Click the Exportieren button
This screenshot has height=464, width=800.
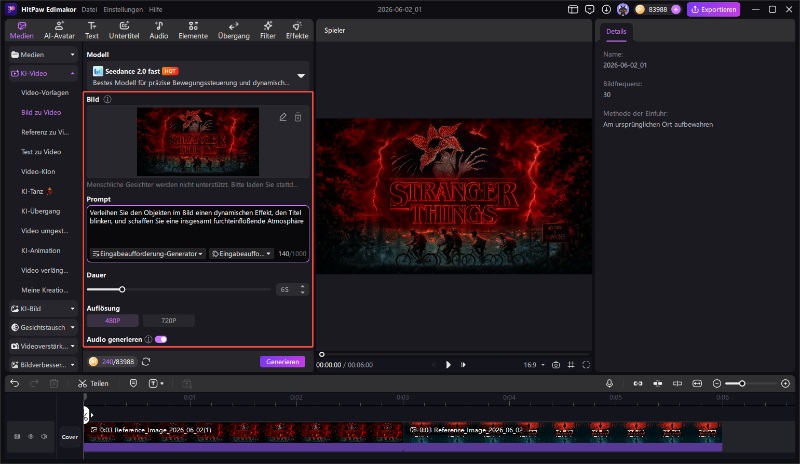[713, 9]
